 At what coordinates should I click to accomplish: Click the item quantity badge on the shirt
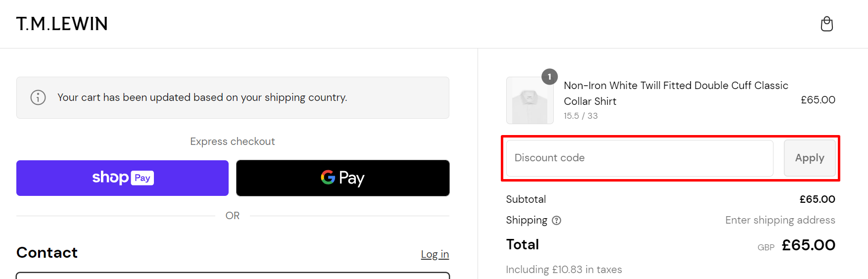pyautogui.click(x=549, y=77)
